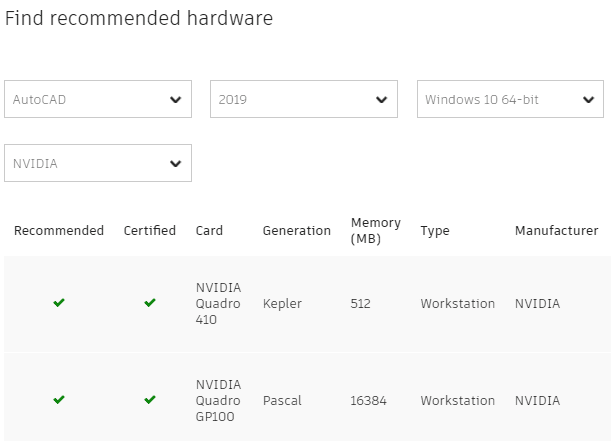Open the NVIDIA vendor dropdown
The height and width of the screenshot is (441, 611).
click(x=98, y=164)
